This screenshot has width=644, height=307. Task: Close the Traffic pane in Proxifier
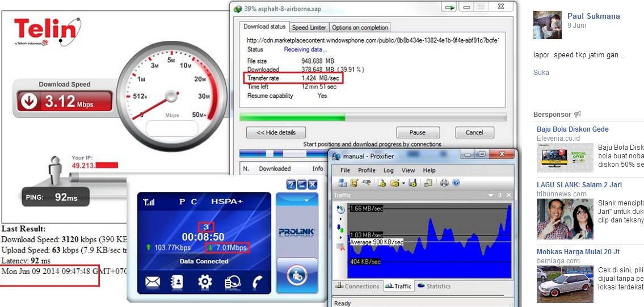[508, 195]
